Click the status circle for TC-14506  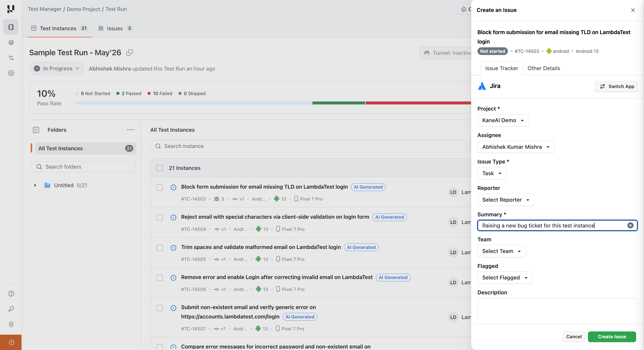pyautogui.click(x=173, y=278)
